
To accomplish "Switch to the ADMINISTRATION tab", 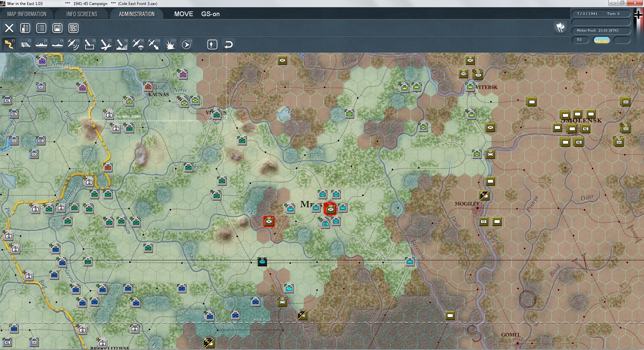I will point(137,14).
